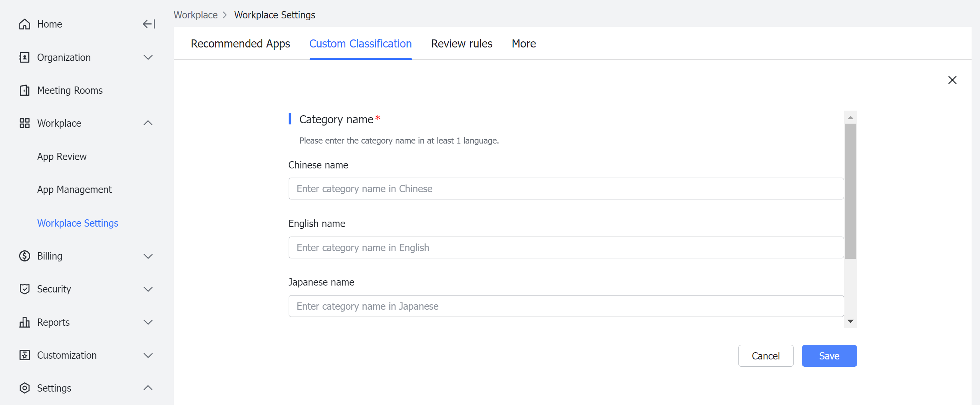
Task: Open the Review rules tab
Action: pyautogui.click(x=462, y=44)
